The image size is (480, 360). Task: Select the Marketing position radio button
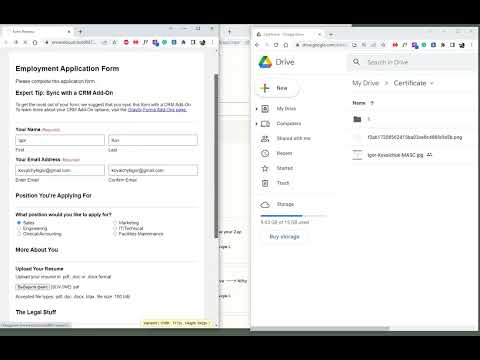click(x=115, y=222)
